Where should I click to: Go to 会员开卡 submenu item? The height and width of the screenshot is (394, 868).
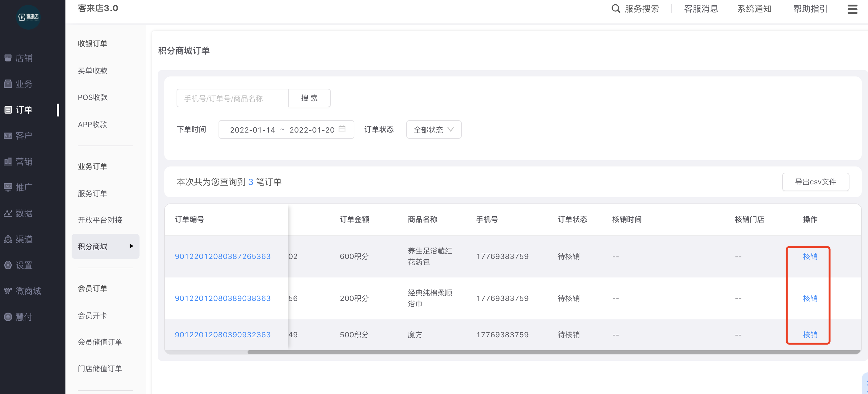point(93,316)
